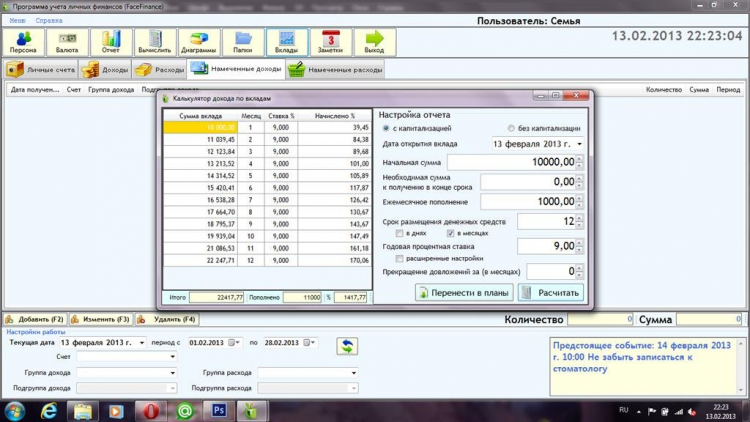
Task: Click the network signal tray icon
Action: [679, 411]
